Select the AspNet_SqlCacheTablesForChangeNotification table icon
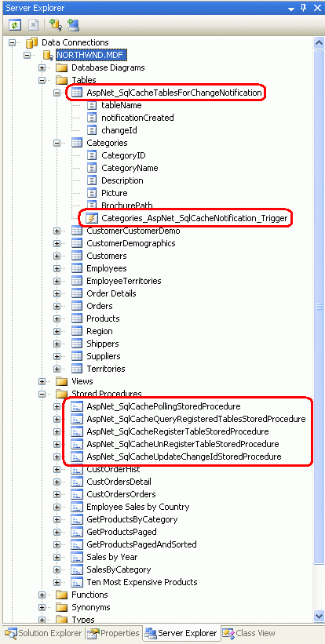Image resolution: width=325 pixels, height=644 pixels. point(77,93)
